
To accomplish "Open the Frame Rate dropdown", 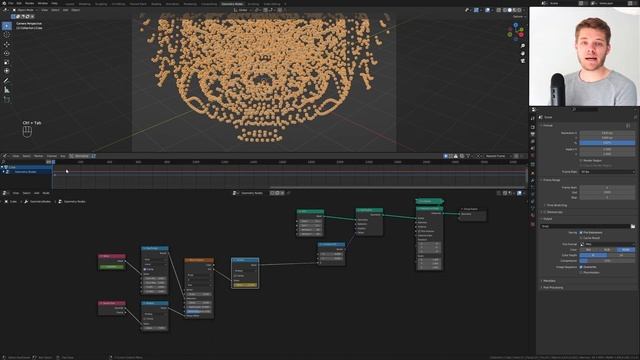I will pyautogui.click(x=608, y=172).
